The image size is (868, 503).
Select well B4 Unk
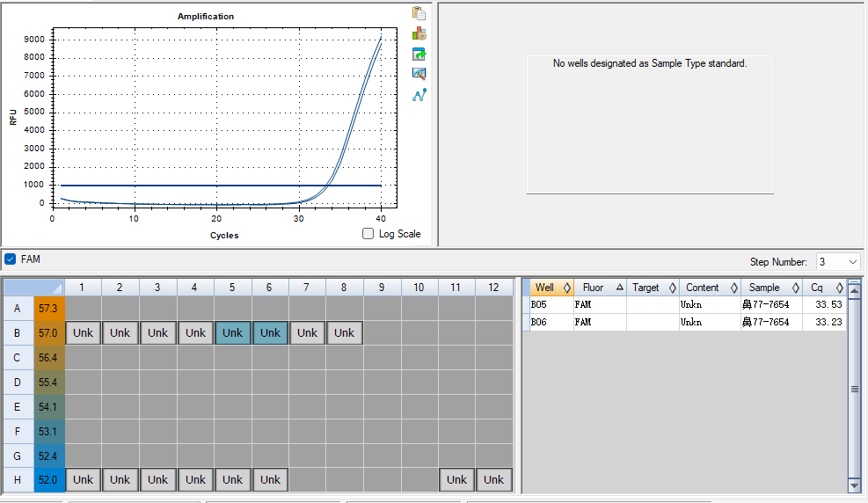pyautogui.click(x=195, y=333)
